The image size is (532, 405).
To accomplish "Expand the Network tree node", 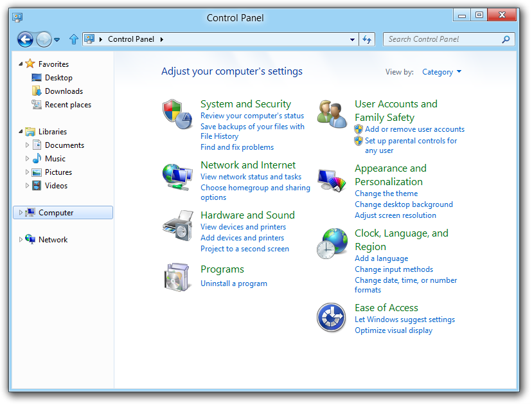I will coord(21,239).
